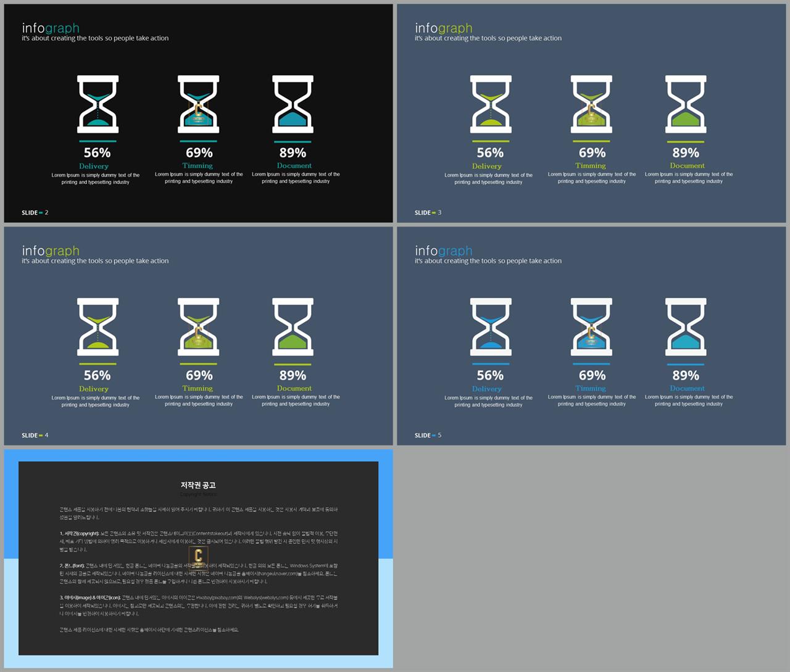Select the green Timming label on slide 3
790x672 pixels.
tap(591, 165)
